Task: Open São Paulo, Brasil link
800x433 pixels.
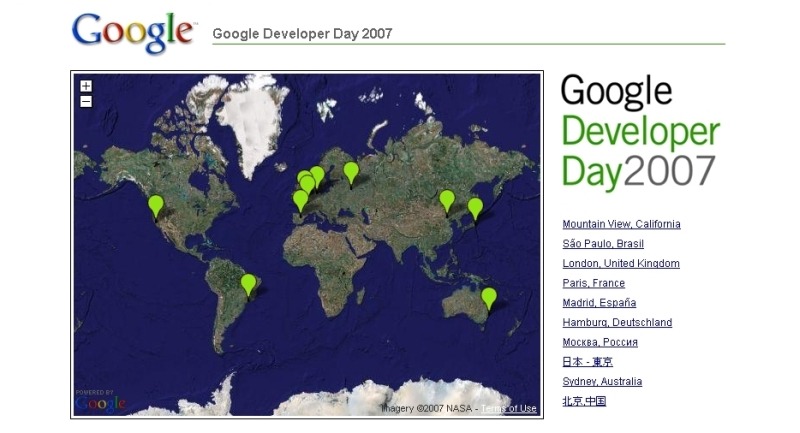Action: click(x=603, y=244)
